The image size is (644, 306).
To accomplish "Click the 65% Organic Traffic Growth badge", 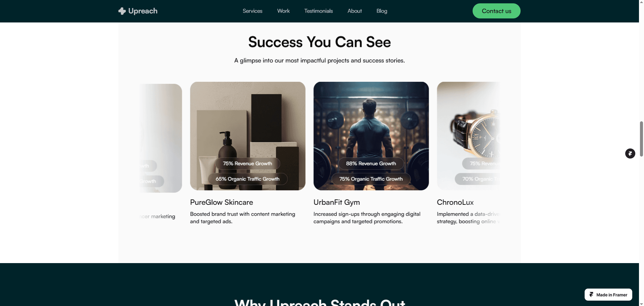I will [x=248, y=179].
